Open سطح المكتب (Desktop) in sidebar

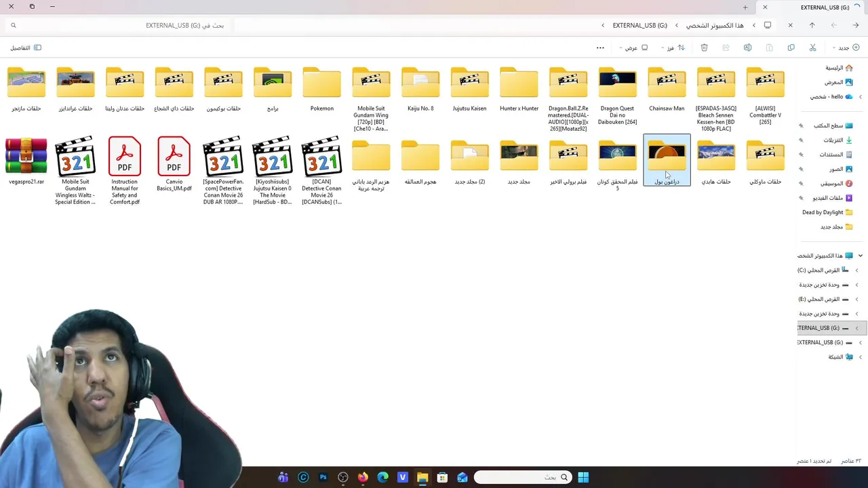coord(833,126)
